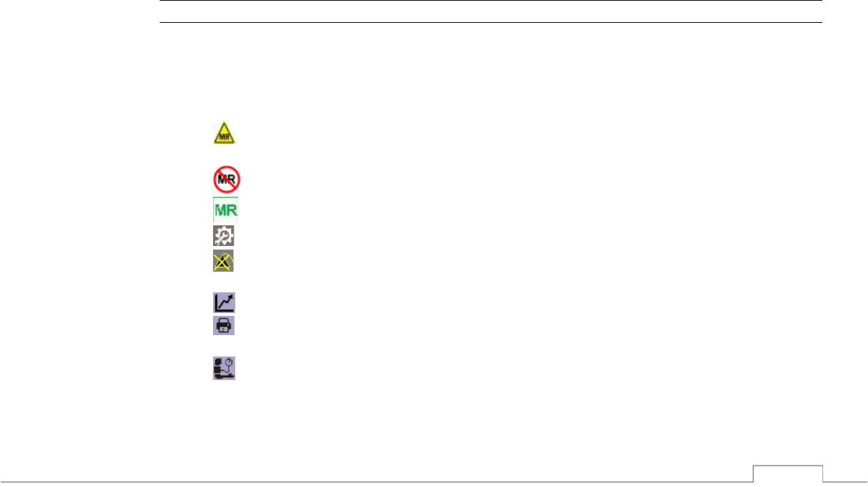Open the trend graph icon

pos(224,302)
